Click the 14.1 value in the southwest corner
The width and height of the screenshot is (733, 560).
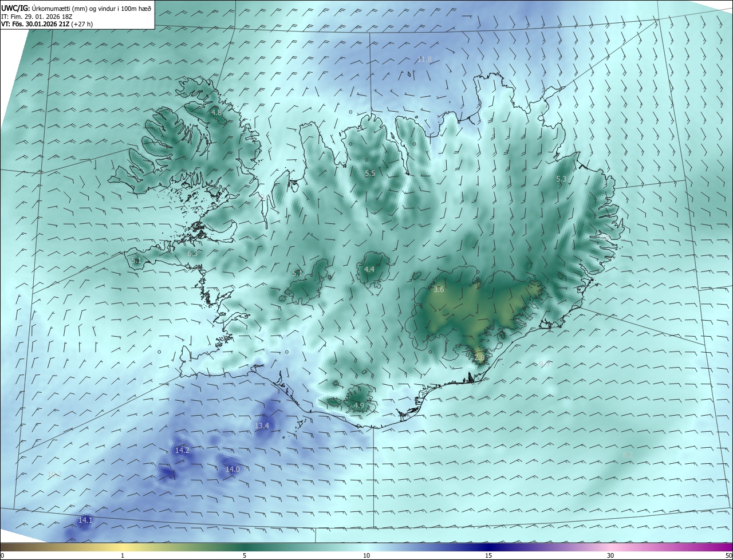(85, 520)
